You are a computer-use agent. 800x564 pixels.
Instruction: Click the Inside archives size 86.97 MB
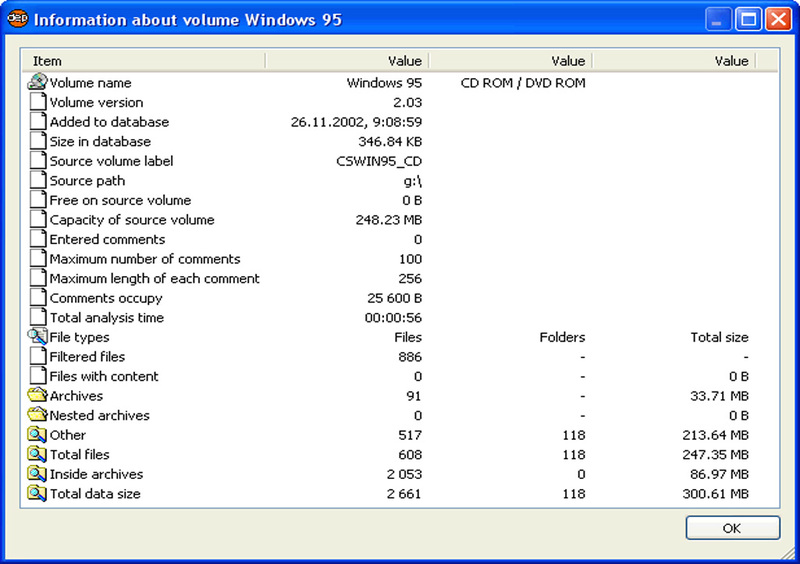(719, 474)
